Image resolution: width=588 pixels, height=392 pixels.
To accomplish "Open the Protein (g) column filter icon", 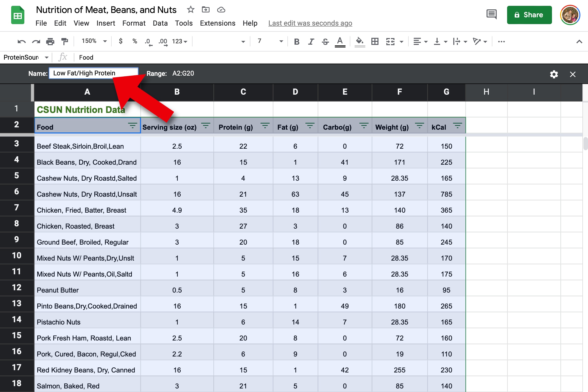I will (265, 125).
